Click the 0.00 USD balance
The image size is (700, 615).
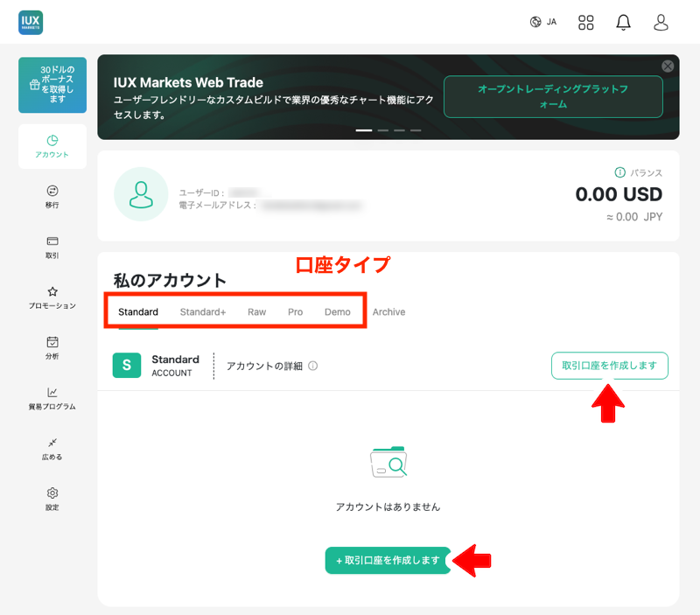[619, 194]
